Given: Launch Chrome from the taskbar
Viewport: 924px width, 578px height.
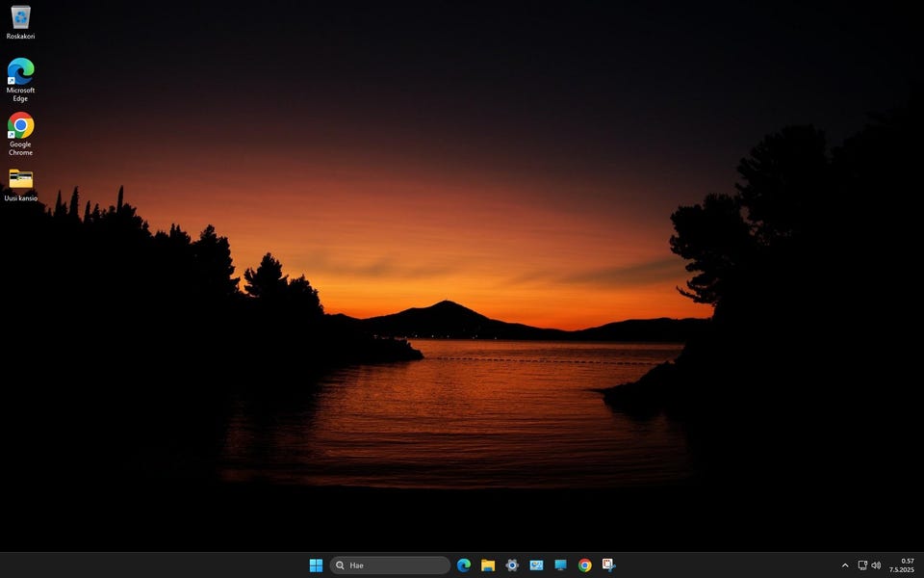Looking at the screenshot, I should point(584,565).
